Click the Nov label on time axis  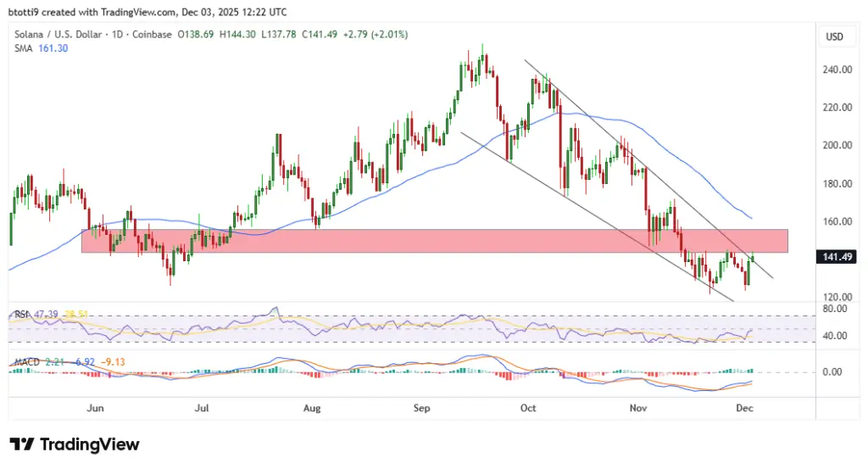[x=638, y=408]
